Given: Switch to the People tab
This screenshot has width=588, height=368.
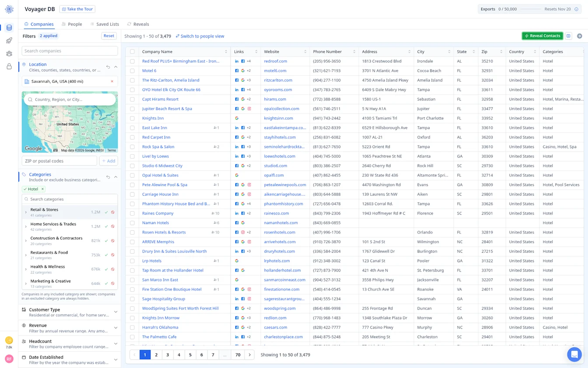Looking at the screenshot, I should coord(72,24).
